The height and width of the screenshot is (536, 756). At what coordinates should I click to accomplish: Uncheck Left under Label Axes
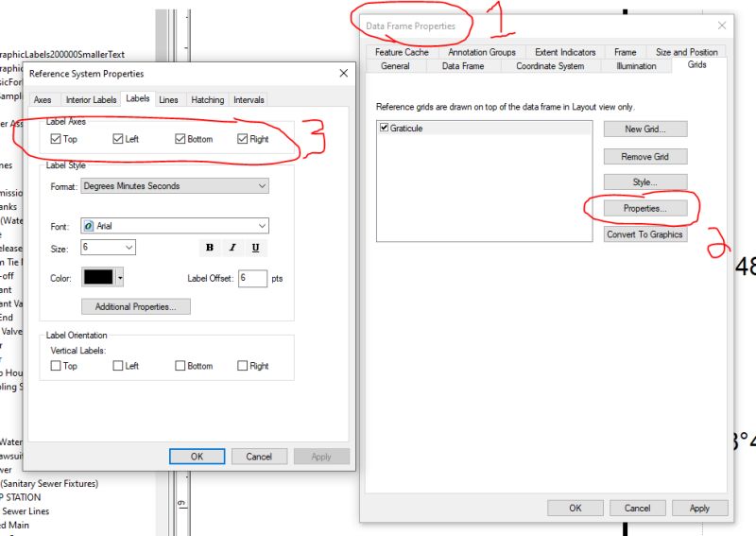(x=117, y=139)
